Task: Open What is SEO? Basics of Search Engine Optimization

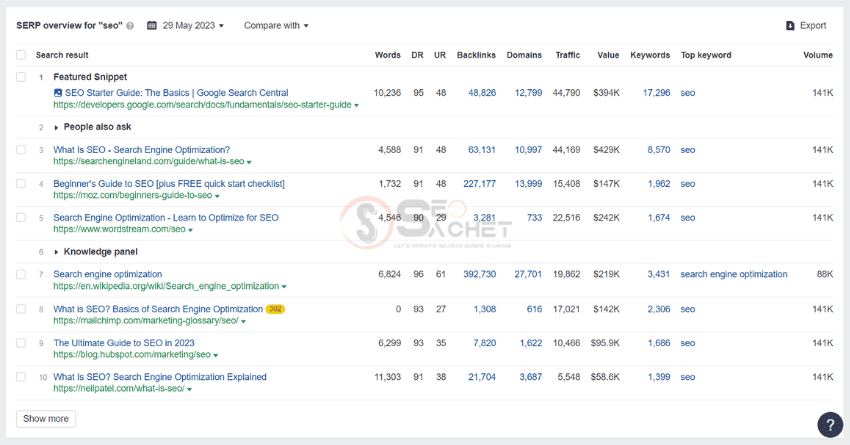Action: coord(158,309)
